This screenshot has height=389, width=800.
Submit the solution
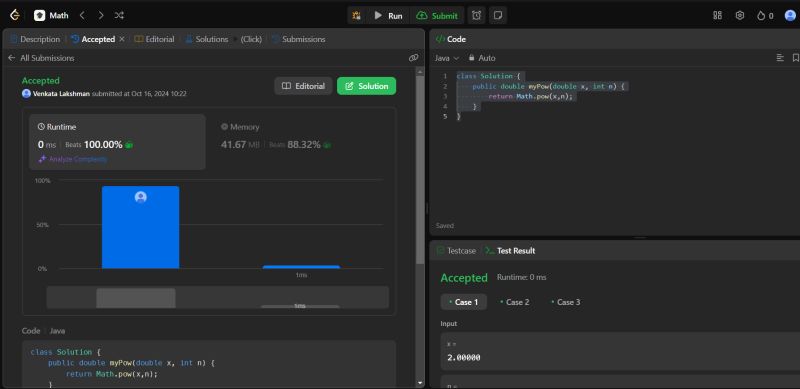pos(437,15)
